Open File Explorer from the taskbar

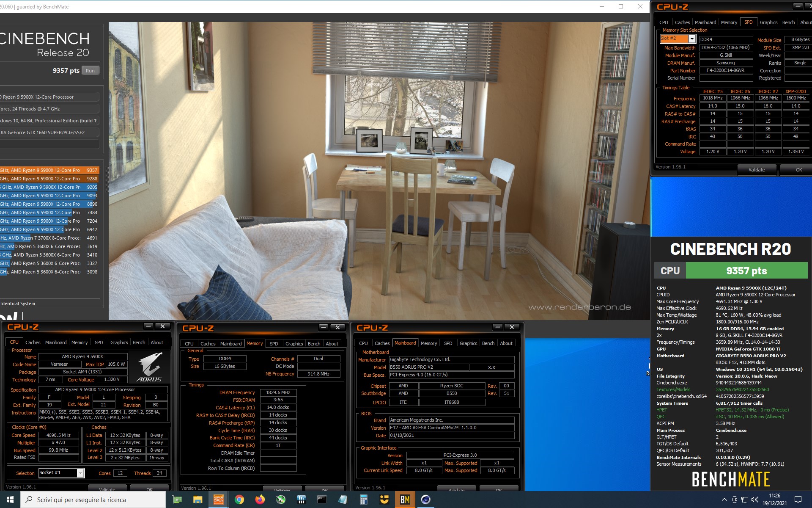click(x=198, y=500)
